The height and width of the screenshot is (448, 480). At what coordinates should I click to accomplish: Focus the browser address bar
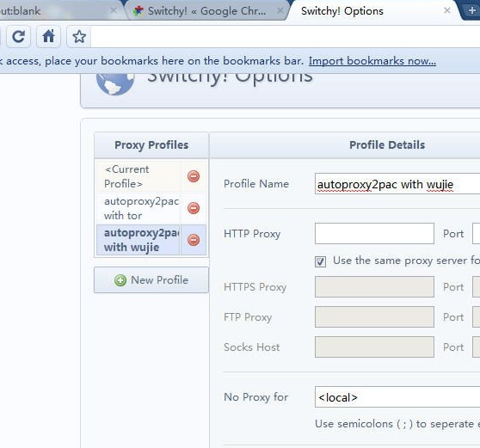point(286,37)
